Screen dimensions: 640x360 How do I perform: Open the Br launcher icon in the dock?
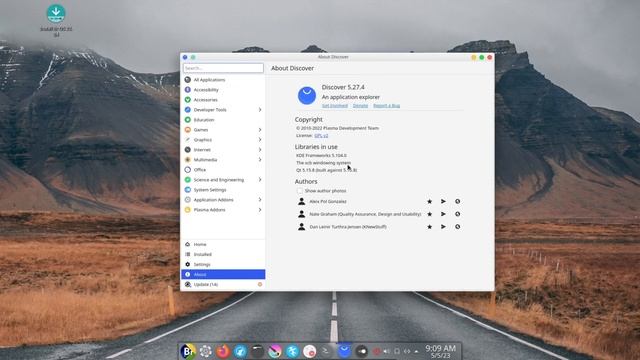[188, 351]
